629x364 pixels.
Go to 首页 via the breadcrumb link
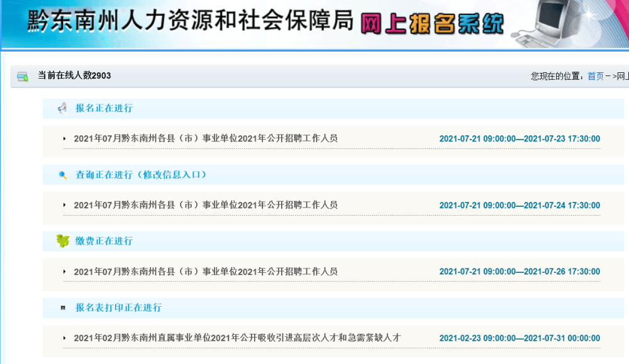coord(595,76)
